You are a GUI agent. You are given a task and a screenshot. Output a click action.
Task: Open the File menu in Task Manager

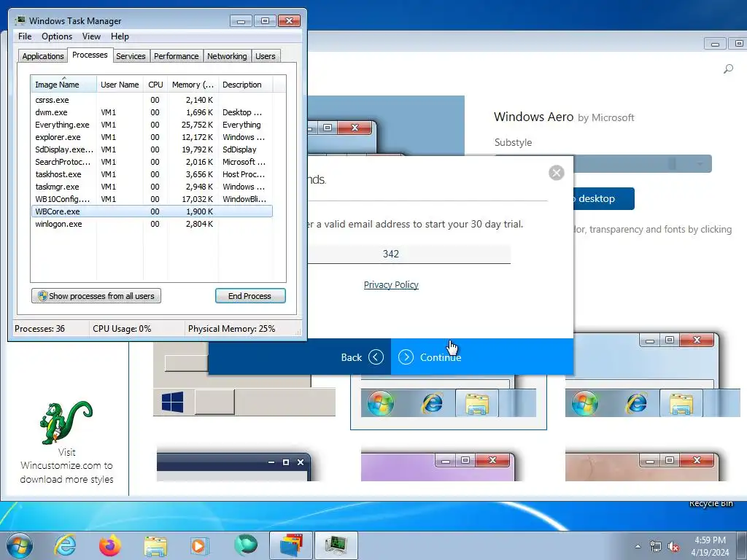click(x=25, y=36)
